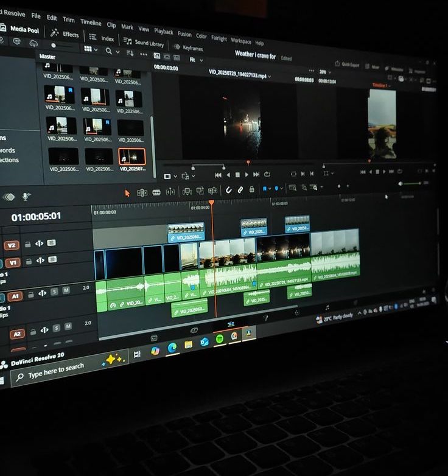Toggle lock on video track V1

pos(29,261)
